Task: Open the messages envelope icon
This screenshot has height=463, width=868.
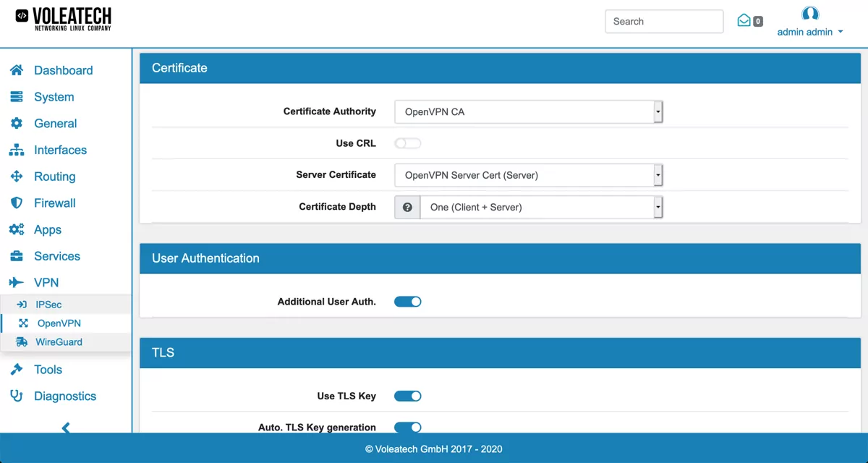Action: 744,21
